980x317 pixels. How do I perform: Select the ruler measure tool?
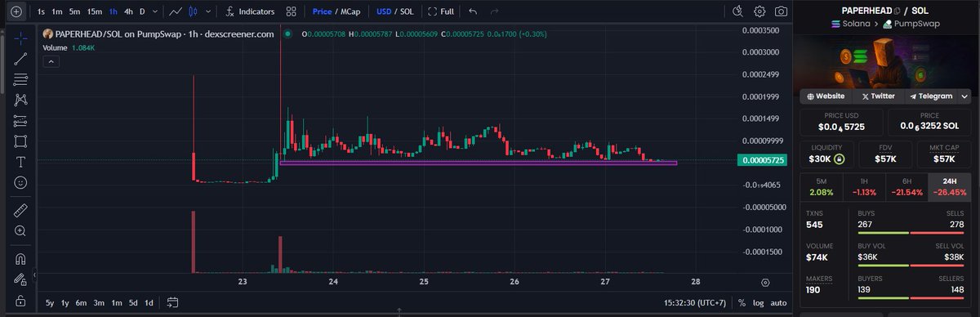click(x=20, y=211)
